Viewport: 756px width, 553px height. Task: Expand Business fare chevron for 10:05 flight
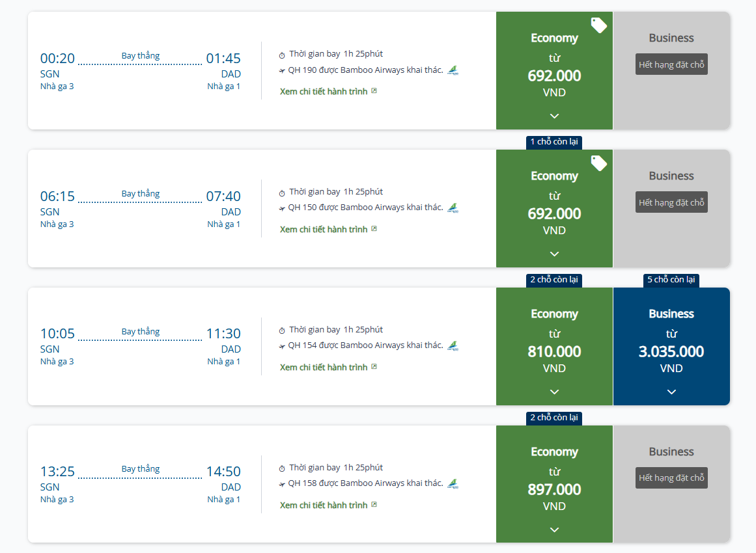[x=671, y=392]
